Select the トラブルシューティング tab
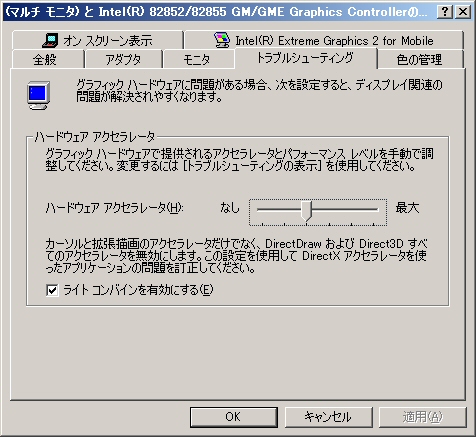The width and height of the screenshot is (476, 437). [305, 58]
